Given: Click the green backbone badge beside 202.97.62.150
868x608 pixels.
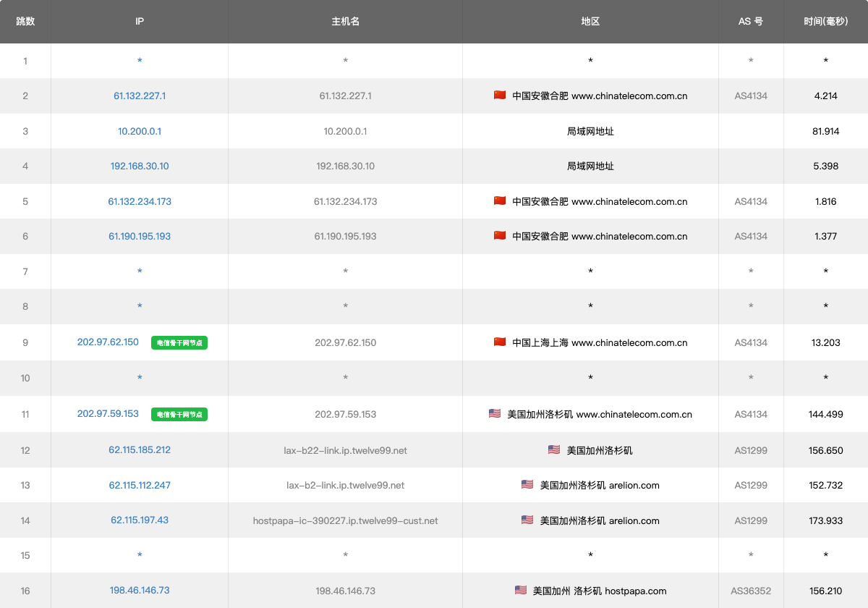Looking at the screenshot, I should coord(179,343).
